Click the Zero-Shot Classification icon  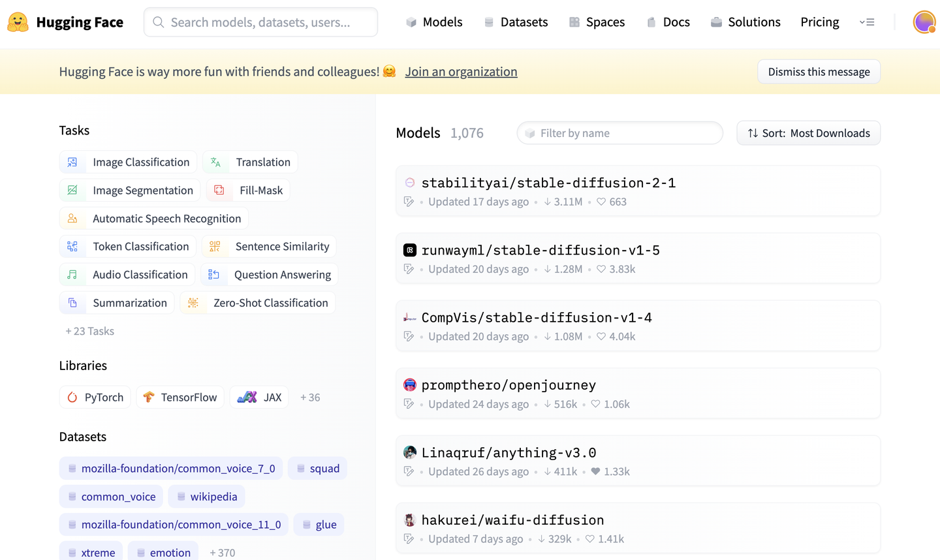pyautogui.click(x=193, y=303)
